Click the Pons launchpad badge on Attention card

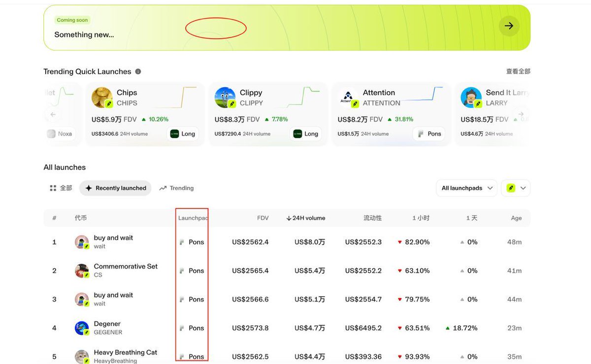(x=429, y=134)
